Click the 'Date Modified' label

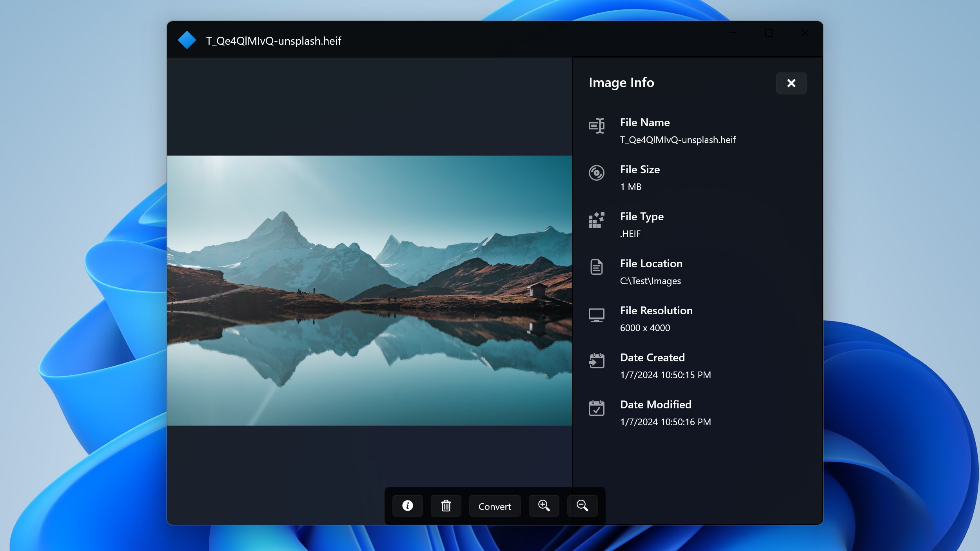[655, 405]
